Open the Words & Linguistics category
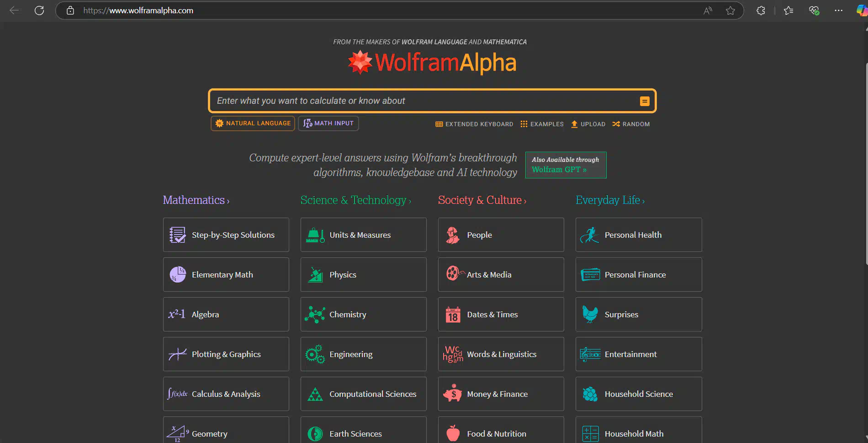868x443 pixels. tap(501, 354)
